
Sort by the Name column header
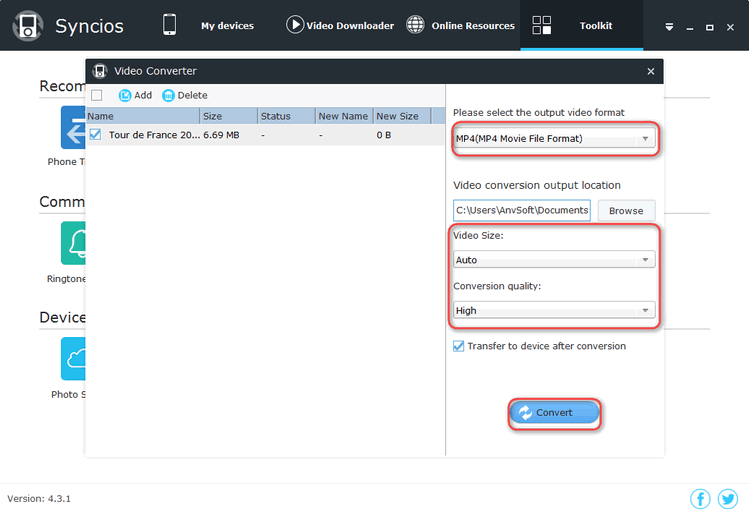pos(143,116)
